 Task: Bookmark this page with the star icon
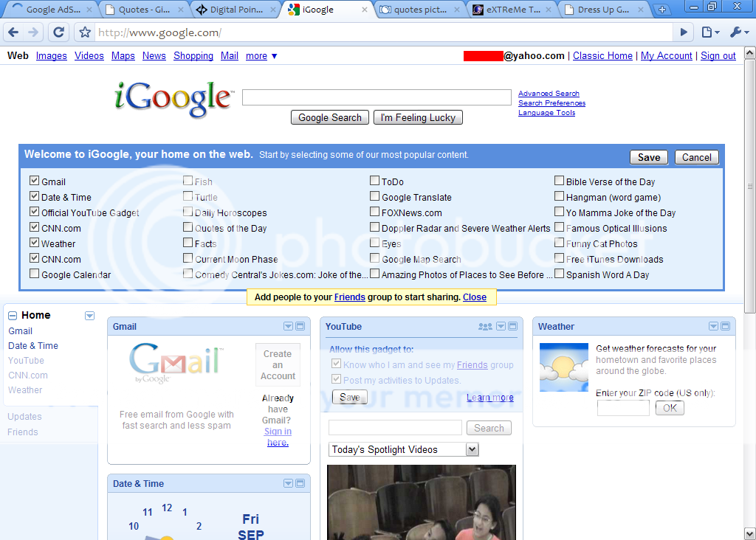[85, 32]
